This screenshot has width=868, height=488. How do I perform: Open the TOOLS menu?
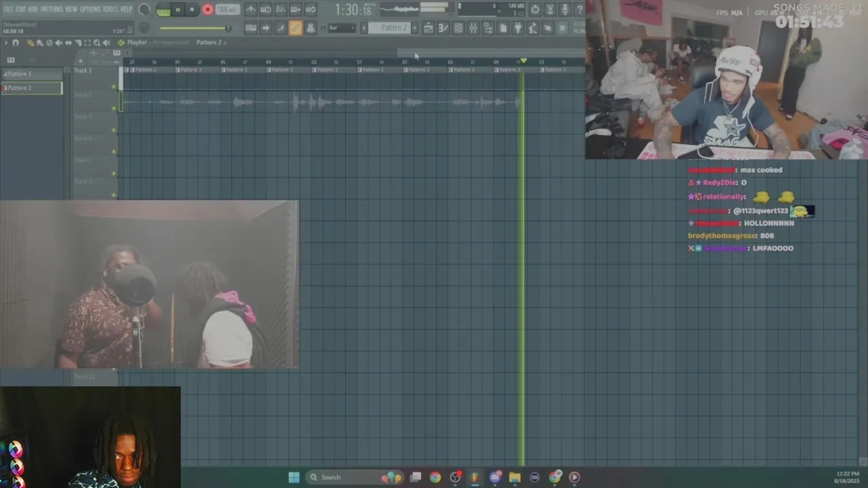coord(111,9)
